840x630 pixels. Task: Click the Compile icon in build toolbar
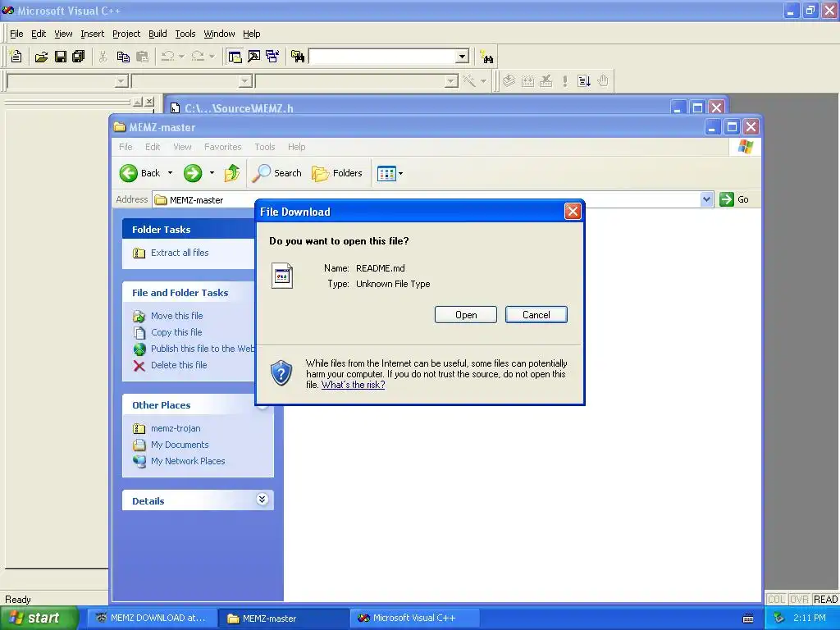(509, 81)
